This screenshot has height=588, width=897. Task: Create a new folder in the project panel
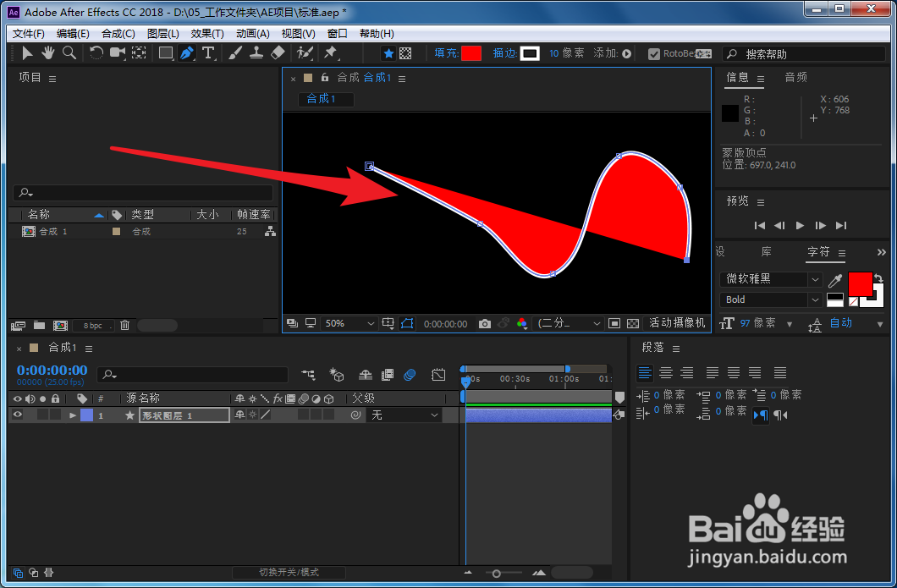click(39, 326)
